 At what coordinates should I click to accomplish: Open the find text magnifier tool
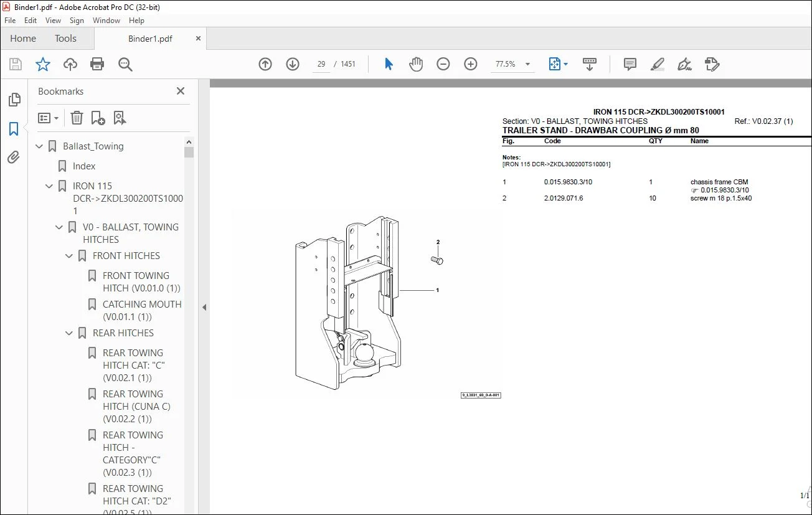pyautogui.click(x=125, y=64)
